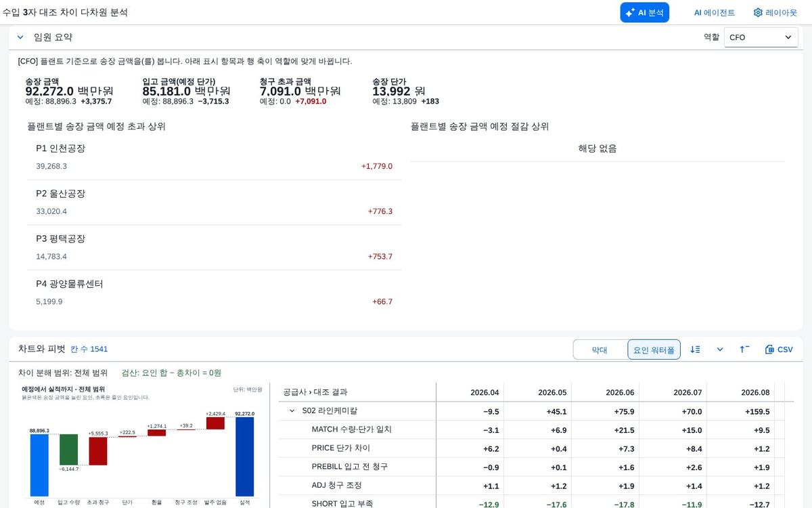This screenshot has height=508, width=812.
Task: Click the 송장 단가 13,992 KPI value
Action: (x=399, y=91)
